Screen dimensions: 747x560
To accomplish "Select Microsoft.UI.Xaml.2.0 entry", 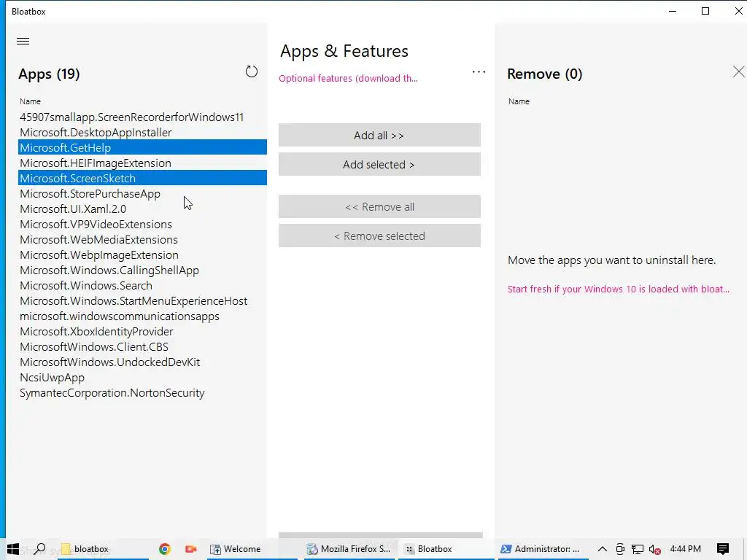I will click(142, 209).
